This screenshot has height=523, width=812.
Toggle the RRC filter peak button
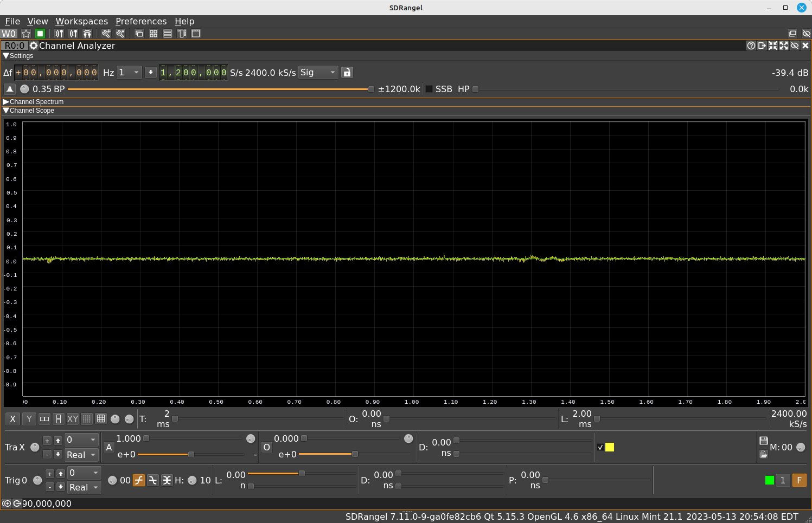(10, 89)
